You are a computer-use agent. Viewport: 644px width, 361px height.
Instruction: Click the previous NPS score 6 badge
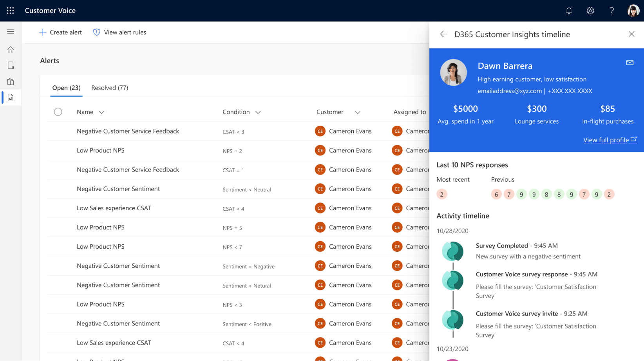pyautogui.click(x=496, y=194)
